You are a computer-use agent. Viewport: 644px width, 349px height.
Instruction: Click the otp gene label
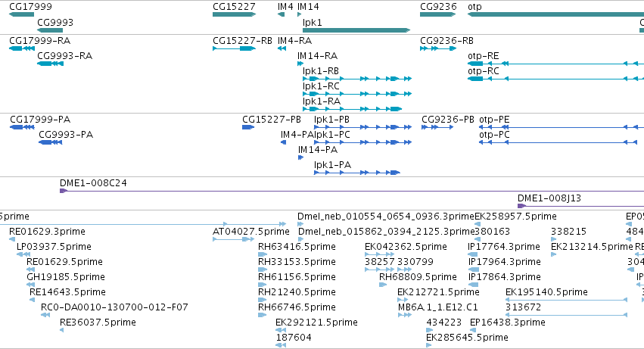click(x=474, y=7)
